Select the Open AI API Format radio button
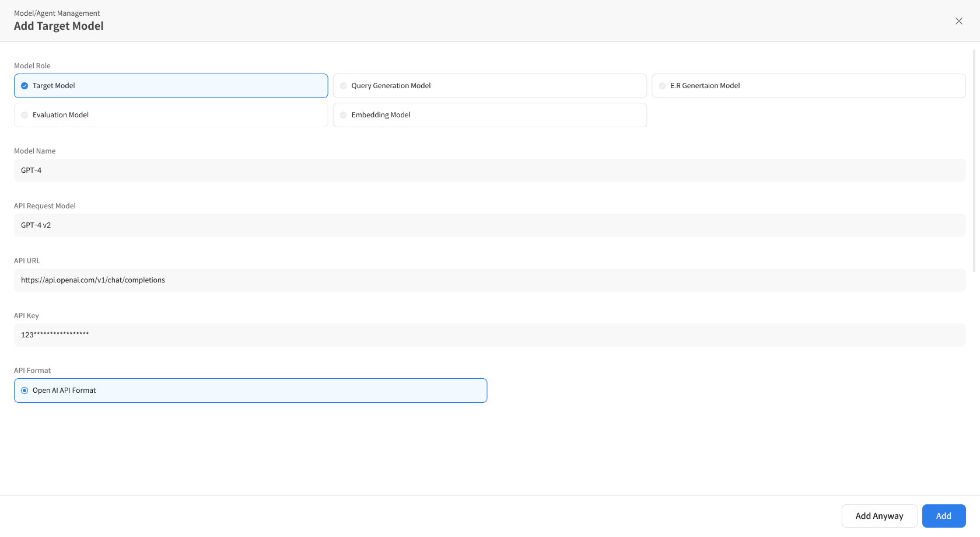 24,390
